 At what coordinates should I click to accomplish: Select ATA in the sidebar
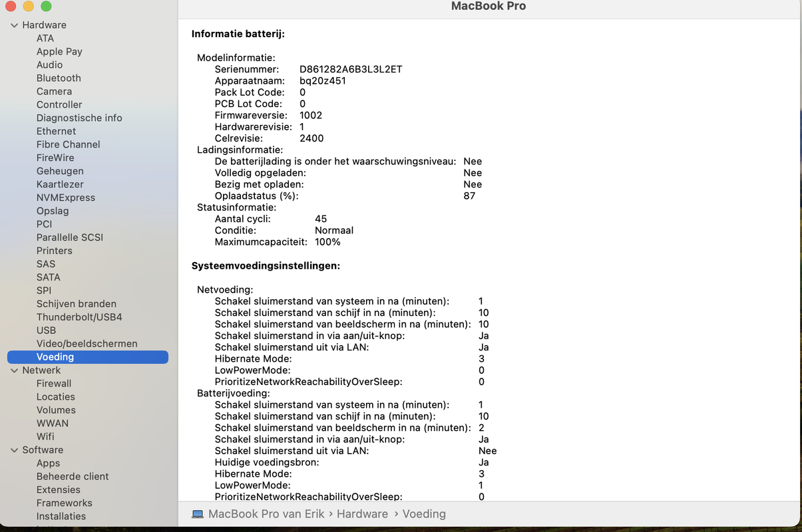45,38
